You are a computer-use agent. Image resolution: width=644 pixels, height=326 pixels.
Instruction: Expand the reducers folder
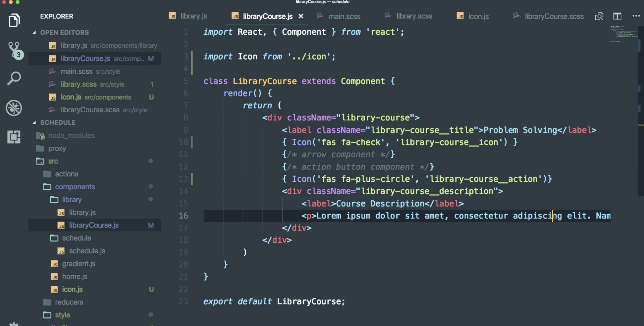(x=63, y=302)
